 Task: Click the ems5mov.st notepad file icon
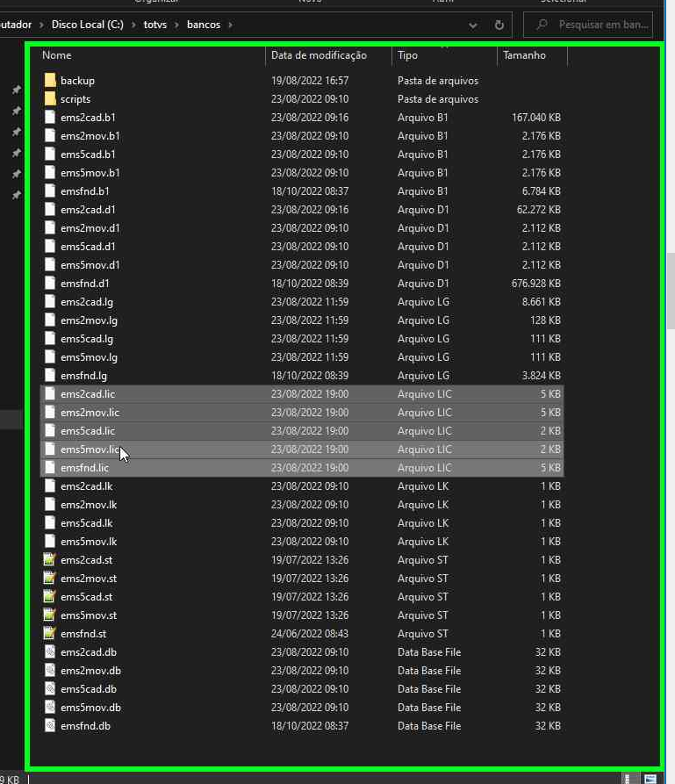(49, 615)
